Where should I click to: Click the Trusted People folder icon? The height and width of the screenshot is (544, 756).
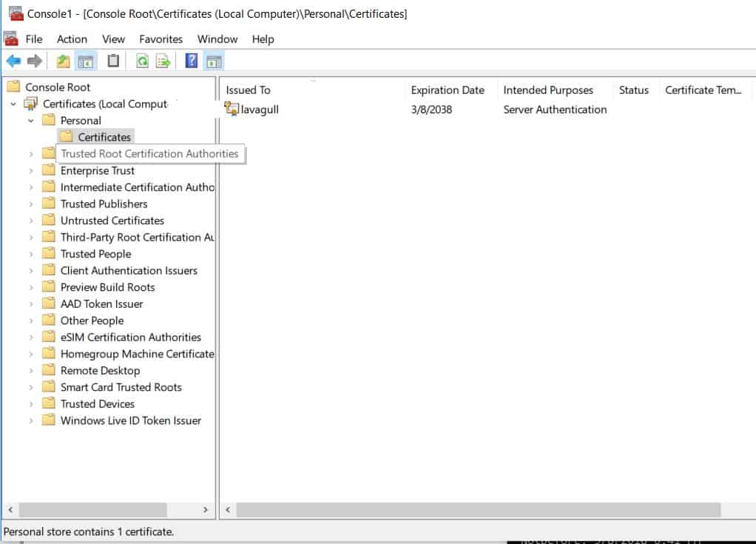pyautogui.click(x=48, y=253)
